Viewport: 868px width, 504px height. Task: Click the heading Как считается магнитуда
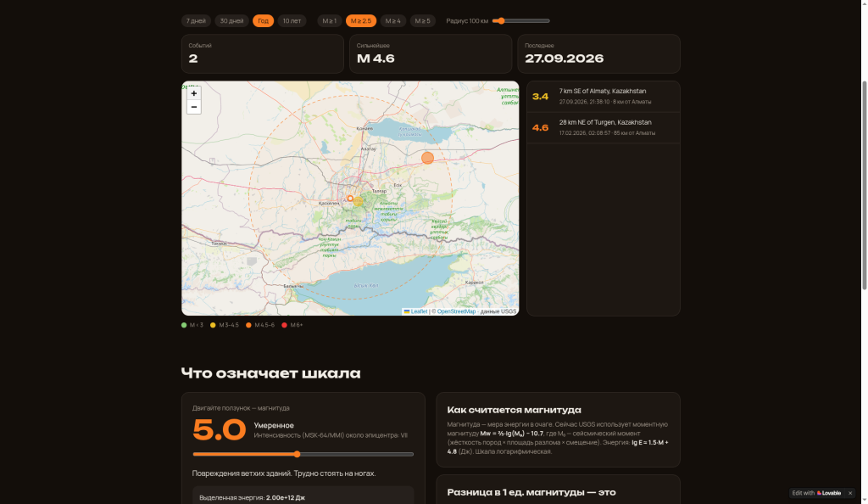point(515,410)
